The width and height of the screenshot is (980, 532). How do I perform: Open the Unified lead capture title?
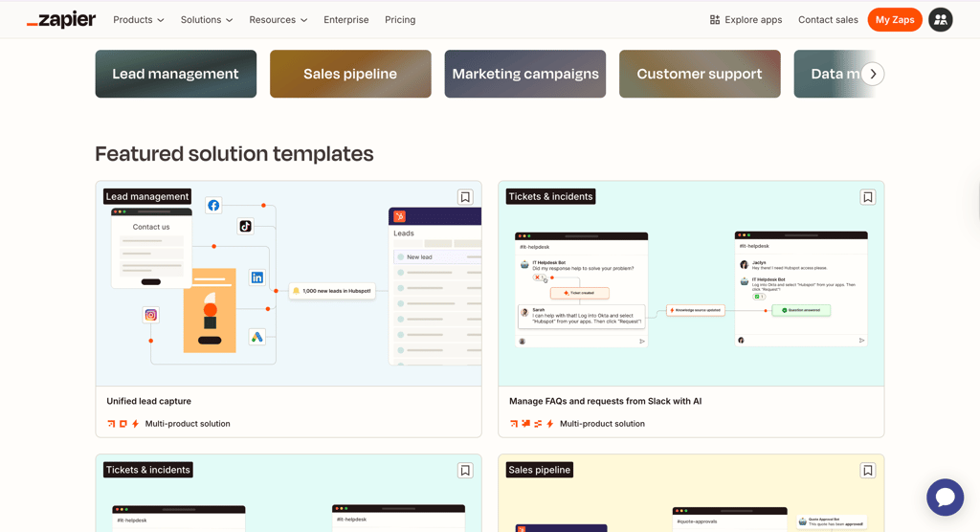click(148, 401)
